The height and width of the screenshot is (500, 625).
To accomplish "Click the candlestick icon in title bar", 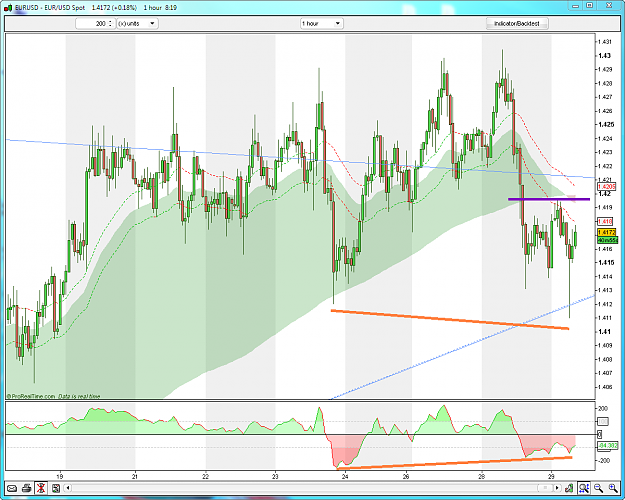I will (8, 8).
